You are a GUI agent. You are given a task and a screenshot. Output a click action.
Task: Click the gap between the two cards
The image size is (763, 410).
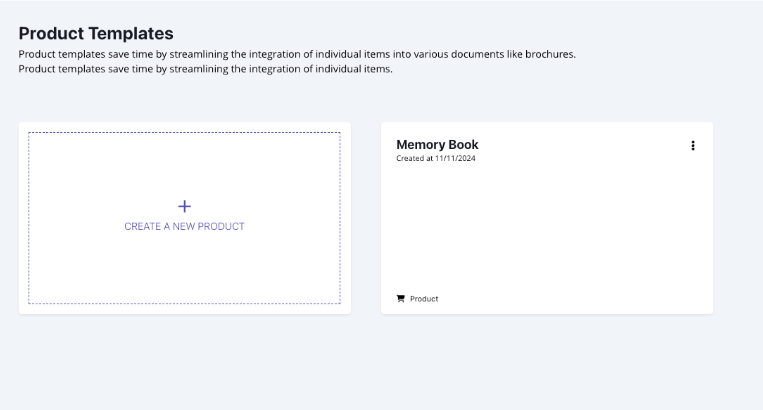coord(366,218)
